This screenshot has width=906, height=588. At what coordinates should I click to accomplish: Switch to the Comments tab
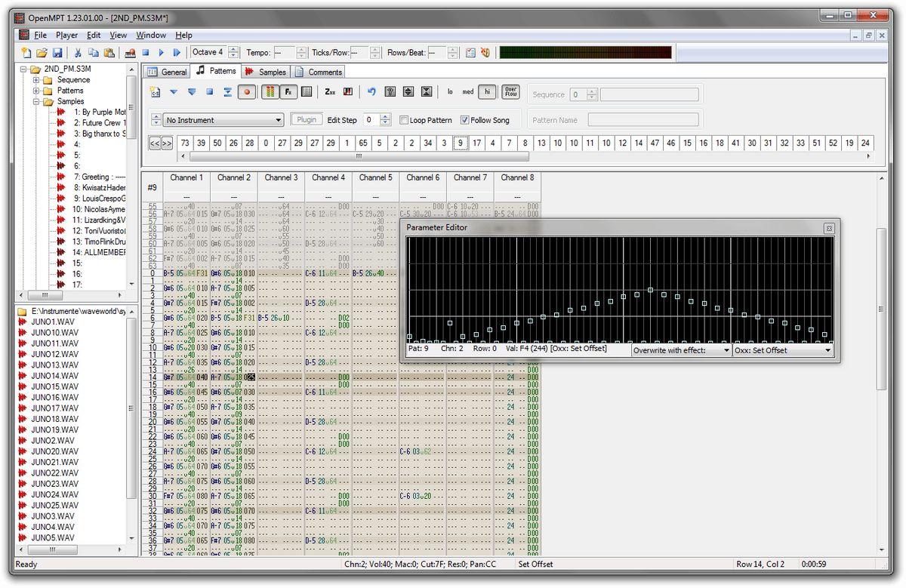(318, 72)
